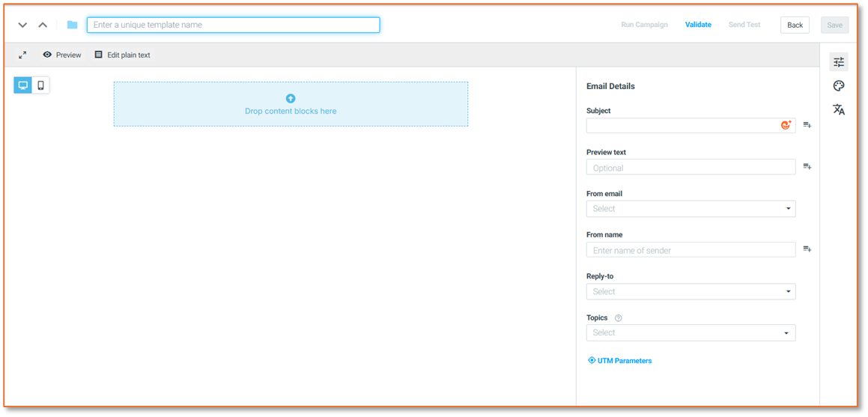Click the Topics help question mark
Image resolution: width=868 pixels, height=417 pixels.
[x=619, y=318]
